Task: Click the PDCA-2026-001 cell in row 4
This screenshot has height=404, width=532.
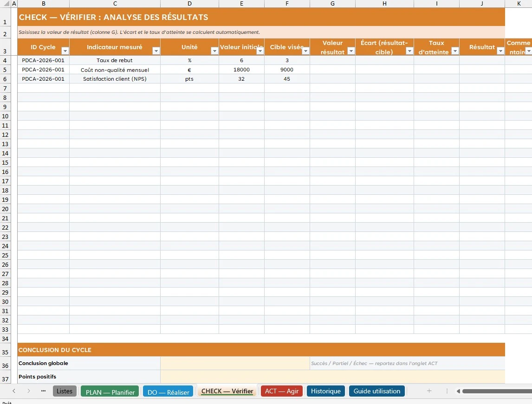Action: click(x=43, y=60)
